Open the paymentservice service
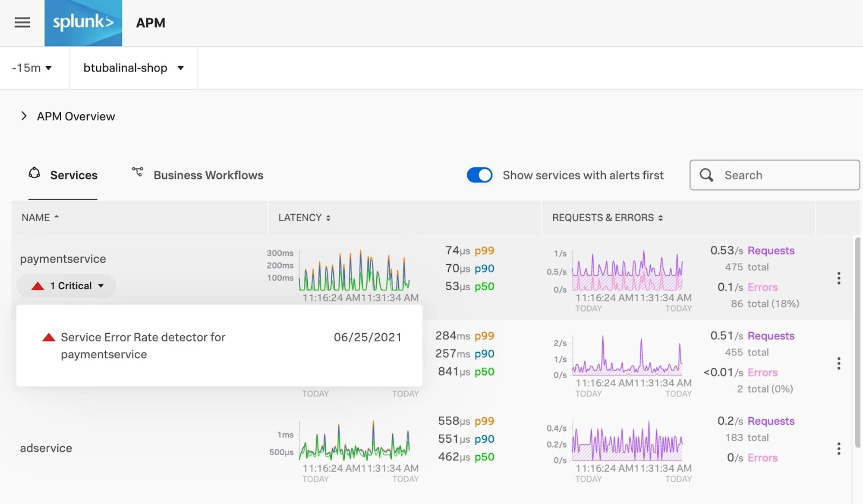863x504 pixels. tap(63, 259)
